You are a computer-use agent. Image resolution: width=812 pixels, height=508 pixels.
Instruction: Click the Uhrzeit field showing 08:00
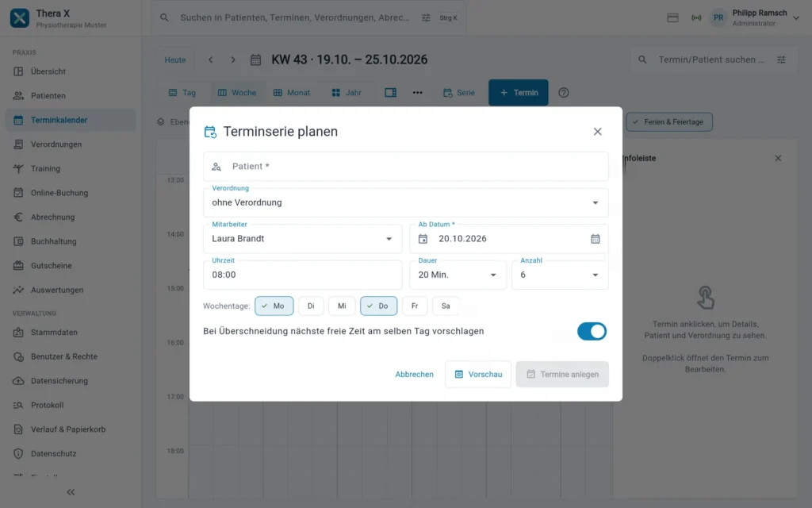302,275
